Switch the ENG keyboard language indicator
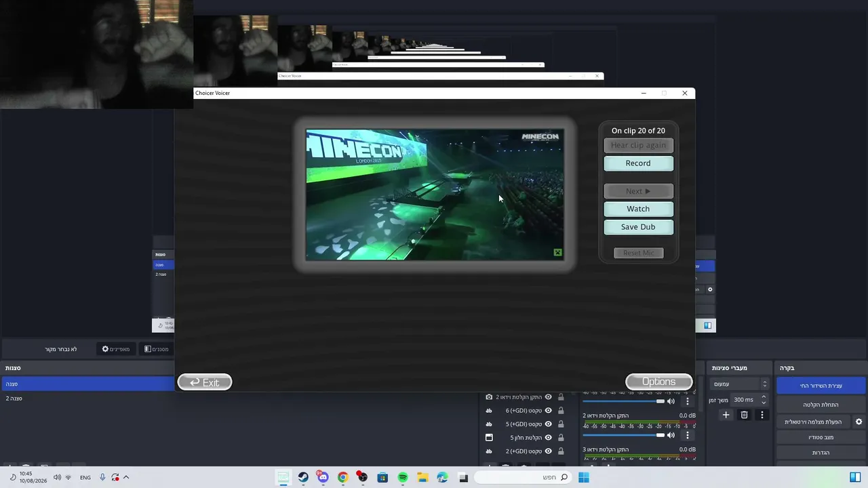This screenshot has height=488, width=868. click(85, 477)
